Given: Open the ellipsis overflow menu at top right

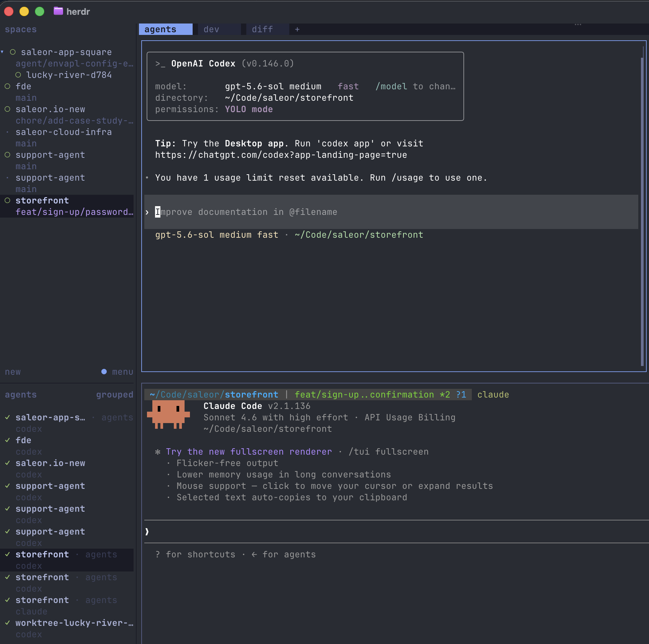Looking at the screenshot, I should click(x=578, y=25).
